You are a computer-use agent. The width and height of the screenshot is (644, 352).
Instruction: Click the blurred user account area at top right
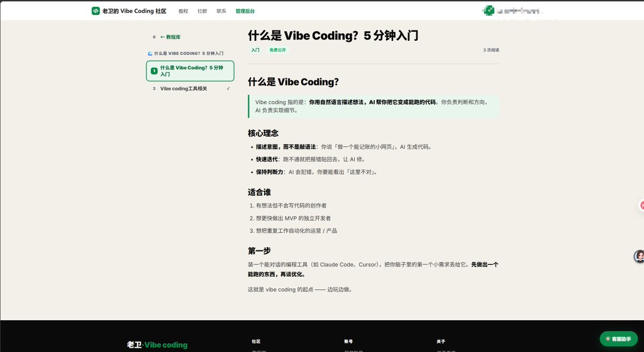point(513,10)
